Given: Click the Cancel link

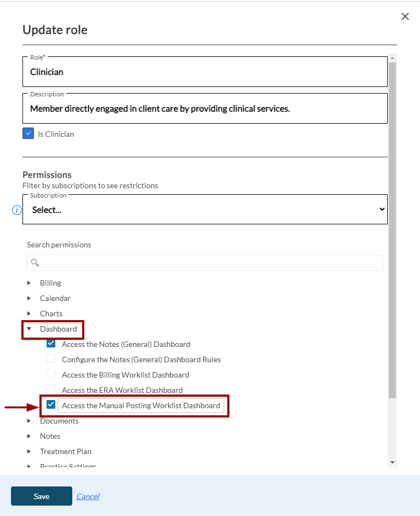Looking at the screenshot, I should [88, 496].
